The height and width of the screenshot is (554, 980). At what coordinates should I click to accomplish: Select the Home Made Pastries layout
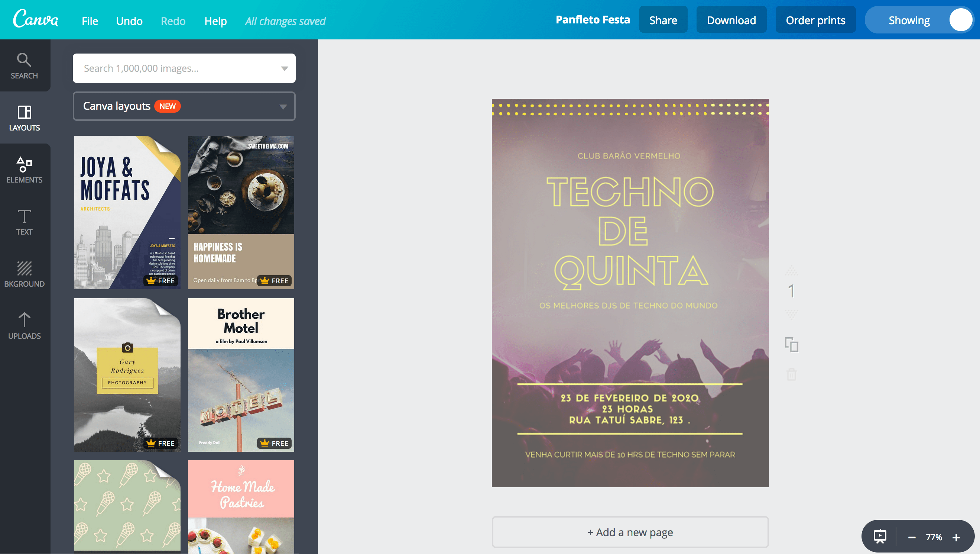point(241,507)
